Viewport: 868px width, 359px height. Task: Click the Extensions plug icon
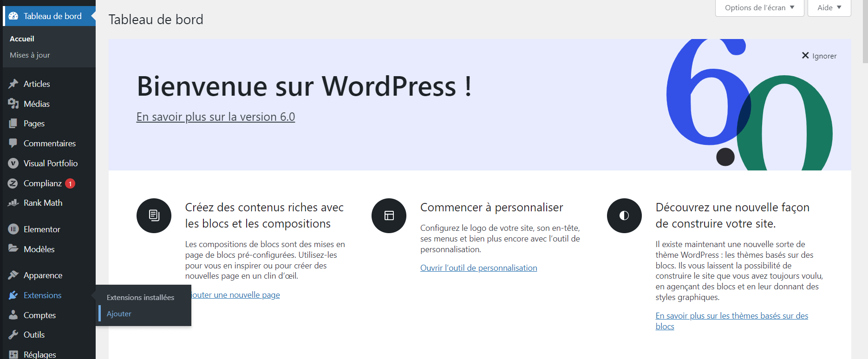pos(13,295)
